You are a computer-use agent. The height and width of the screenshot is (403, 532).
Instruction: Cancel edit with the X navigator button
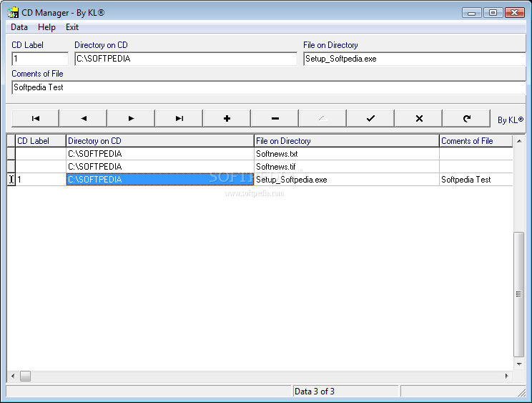pyautogui.click(x=419, y=118)
